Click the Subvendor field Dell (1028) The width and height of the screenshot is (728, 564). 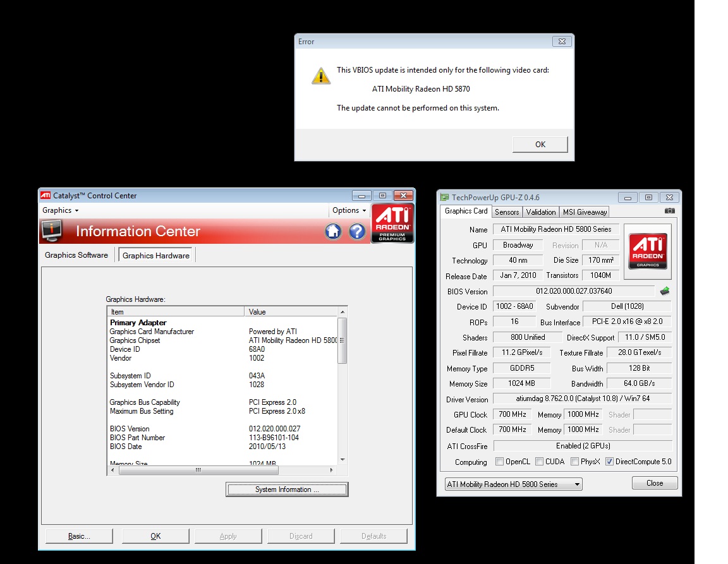tap(628, 306)
